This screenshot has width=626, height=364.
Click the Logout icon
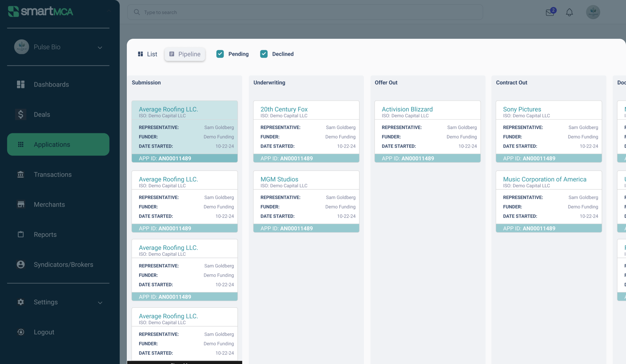[21, 332]
